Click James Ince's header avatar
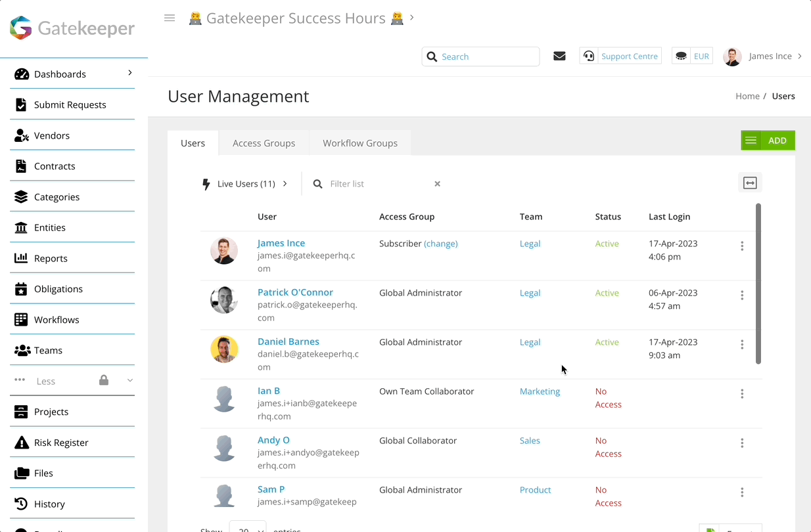This screenshot has width=811, height=532. [x=733, y=56]
